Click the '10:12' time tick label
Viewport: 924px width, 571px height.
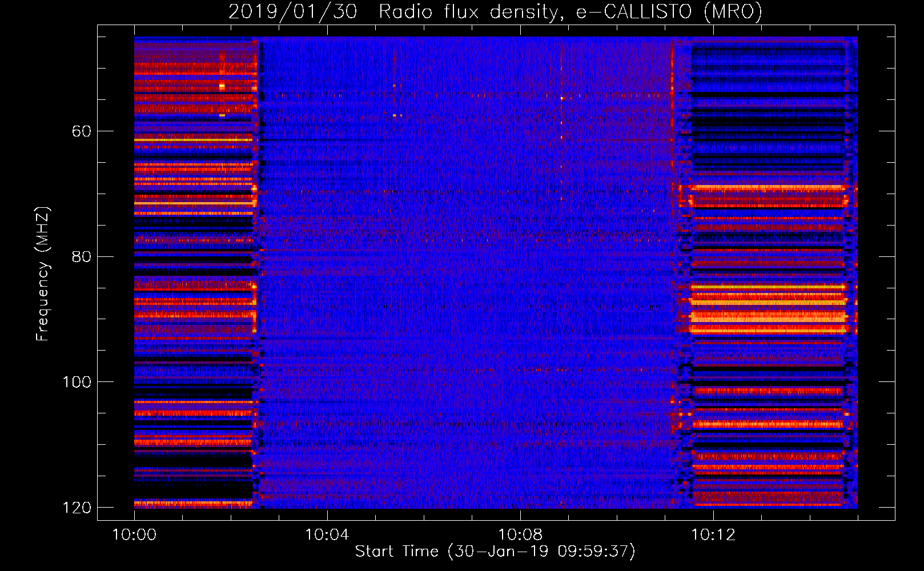(x=713, y=535)
